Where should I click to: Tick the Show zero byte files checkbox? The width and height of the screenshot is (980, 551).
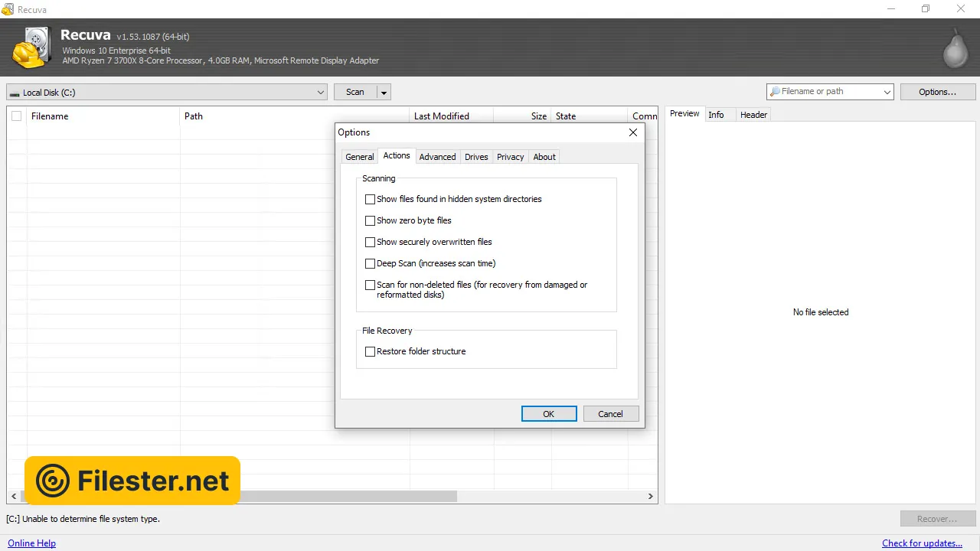click(x=371, y=220)
